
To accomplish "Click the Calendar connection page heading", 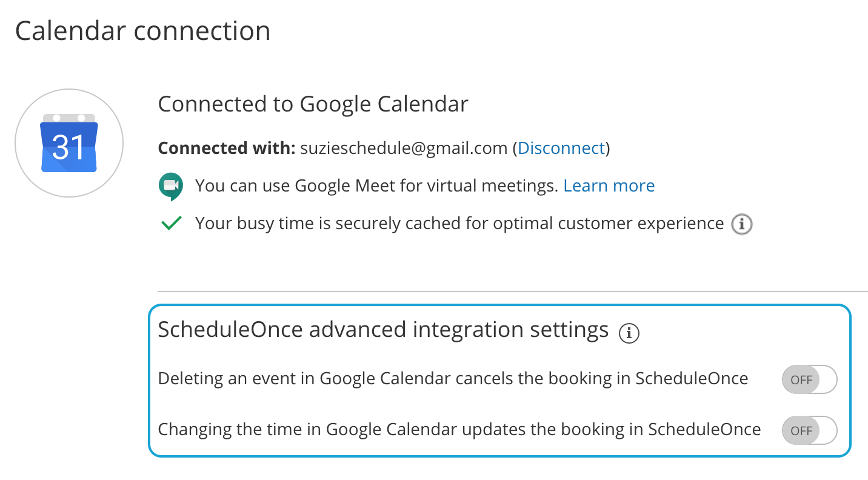I will (142, 31).
